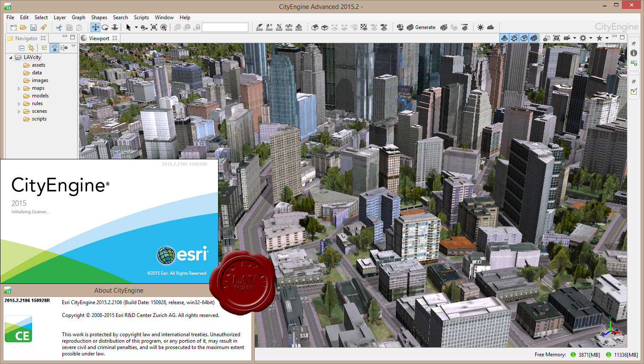Choose the Selection arrow tool

coord(128,27)
